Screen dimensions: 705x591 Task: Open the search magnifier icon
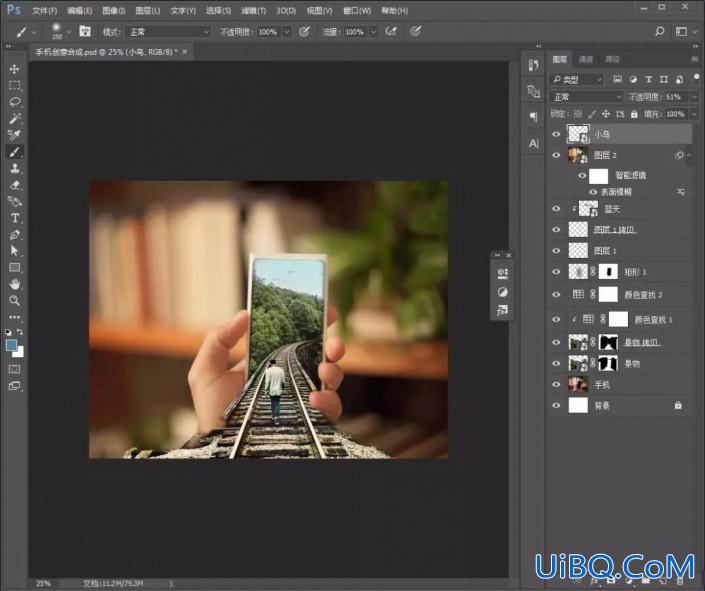[x=659, y=31]
